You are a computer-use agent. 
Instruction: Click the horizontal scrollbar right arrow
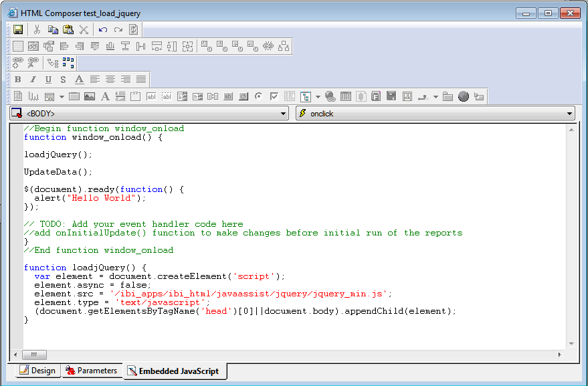coord(559,355)
